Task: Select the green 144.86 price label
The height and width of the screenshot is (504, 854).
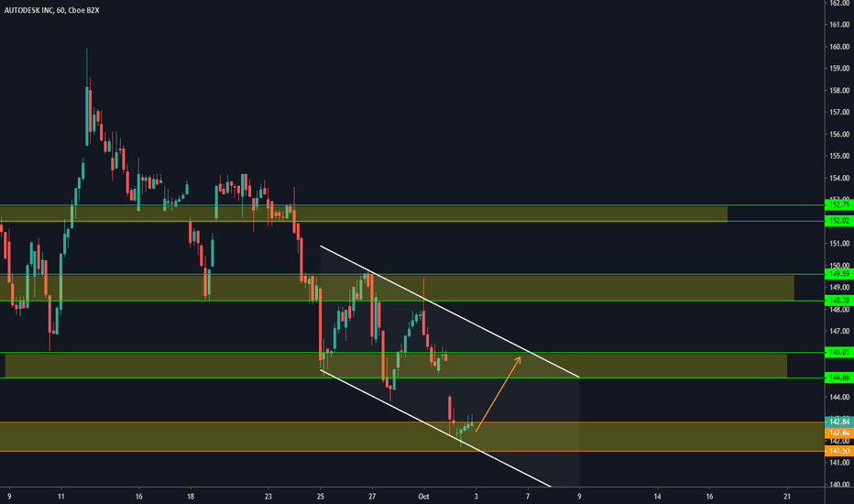Action: click(839, 378)
